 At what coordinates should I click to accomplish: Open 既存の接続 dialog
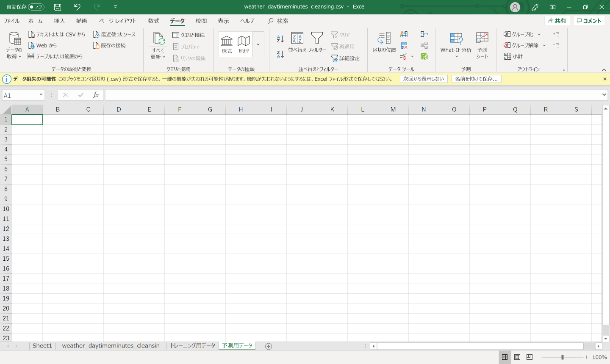109,45
